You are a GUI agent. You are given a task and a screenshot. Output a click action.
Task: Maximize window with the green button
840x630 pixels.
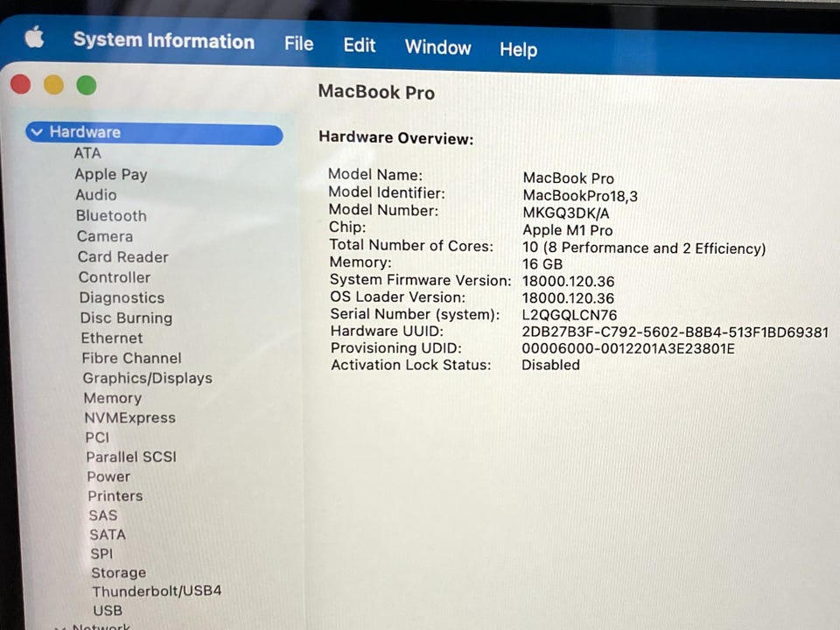(87, 85)
